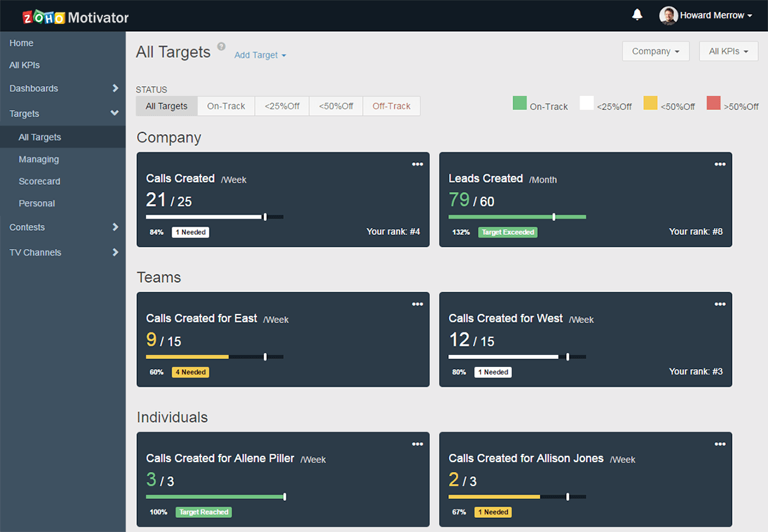Select the <25%Off status filter
Screen dimensions: 768x532
pyautogui.click(x=282, y=106)
